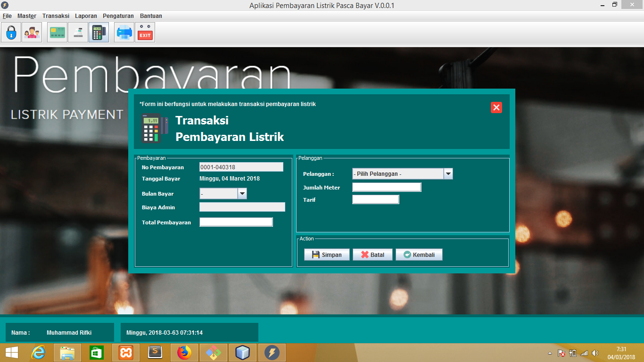Click the Batal button
The height and width of the screenshot is (362, 644).
coord(372,254)
